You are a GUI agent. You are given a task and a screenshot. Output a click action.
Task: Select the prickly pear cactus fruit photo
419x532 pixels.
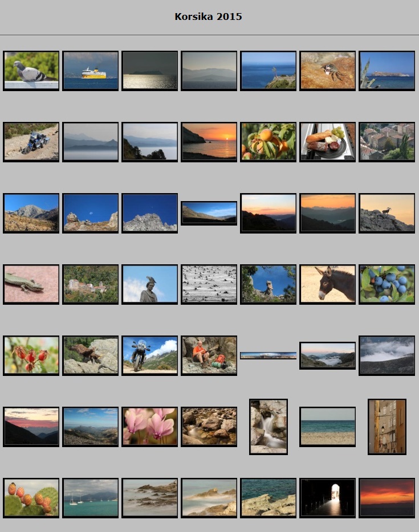[x=31, y=497]
